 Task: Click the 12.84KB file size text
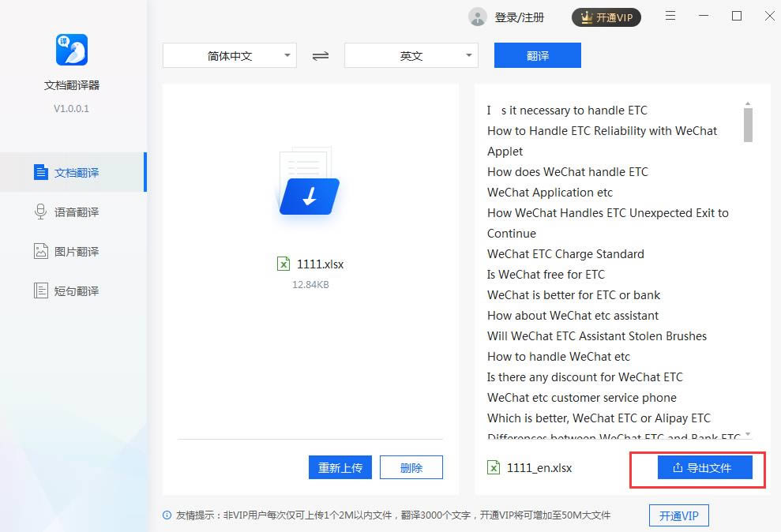310,285
